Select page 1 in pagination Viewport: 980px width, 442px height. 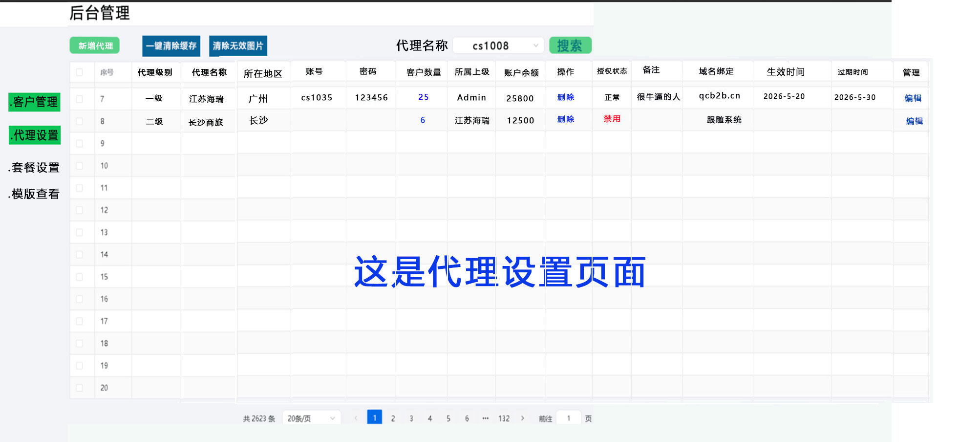point(375,418)
